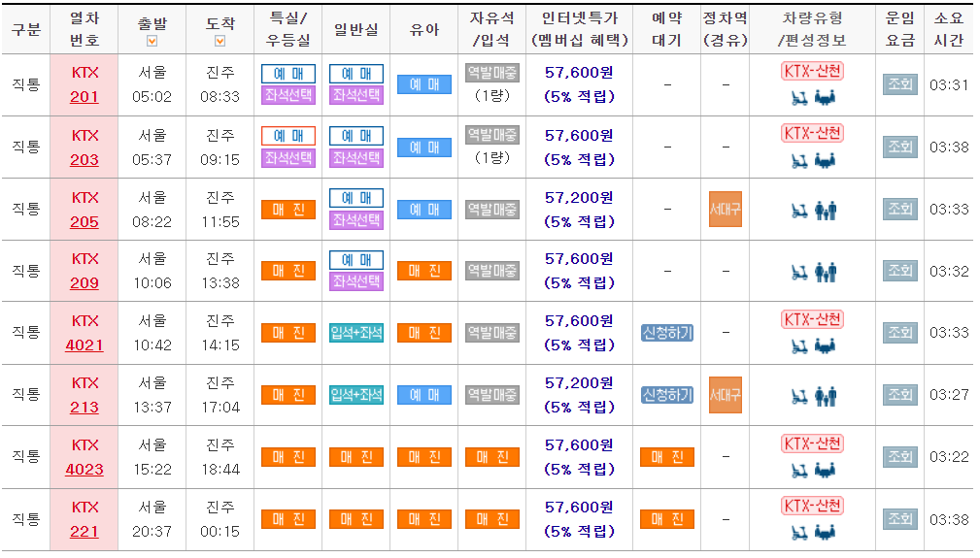Click KTX-산천 badge in KTX 203 row

(x=813, y=133)
